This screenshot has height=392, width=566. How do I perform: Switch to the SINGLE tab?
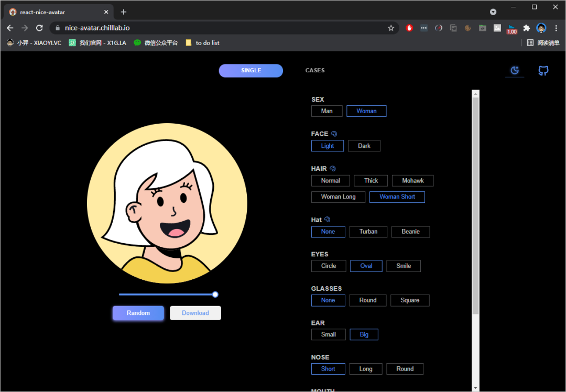click(x=251, y=71)
